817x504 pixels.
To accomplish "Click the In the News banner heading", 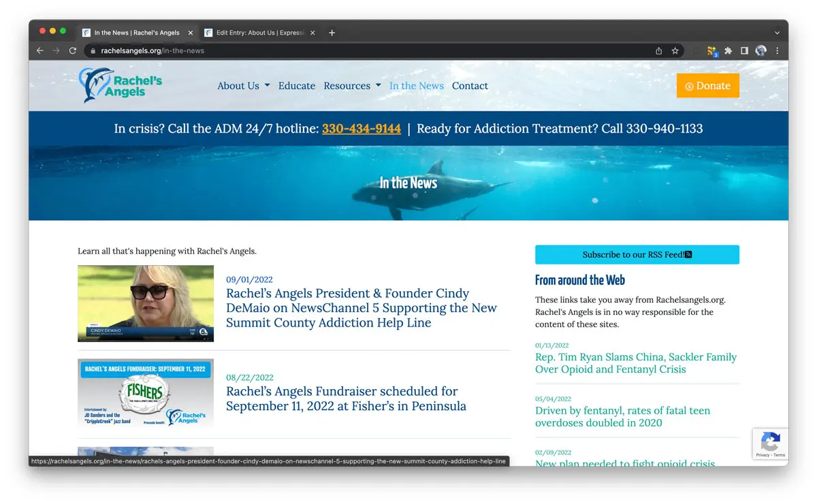I will point(408,183).
